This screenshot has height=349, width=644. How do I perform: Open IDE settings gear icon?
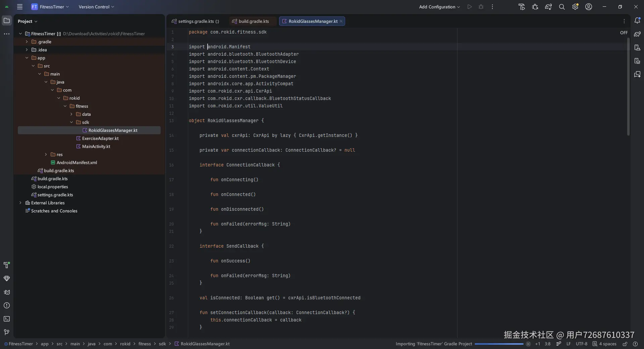pos(575,7)
